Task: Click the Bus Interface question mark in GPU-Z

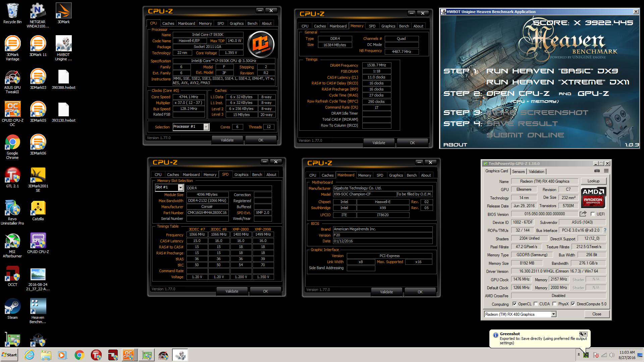Action: point(605,230)
